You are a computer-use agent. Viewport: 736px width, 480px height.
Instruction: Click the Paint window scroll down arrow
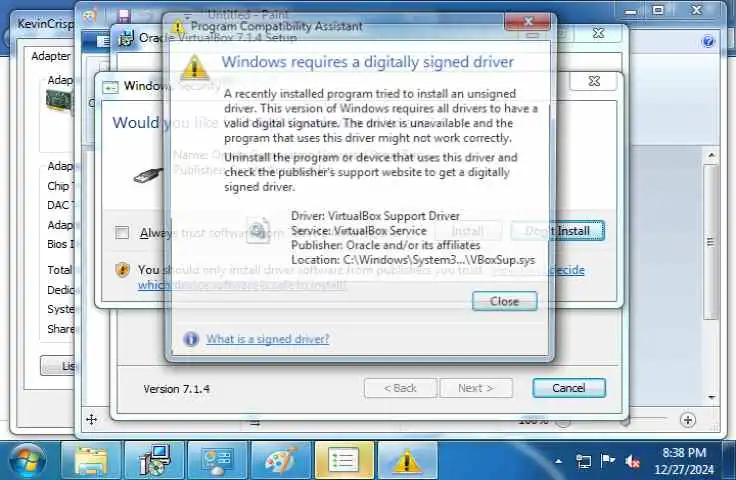coord(712,397)
